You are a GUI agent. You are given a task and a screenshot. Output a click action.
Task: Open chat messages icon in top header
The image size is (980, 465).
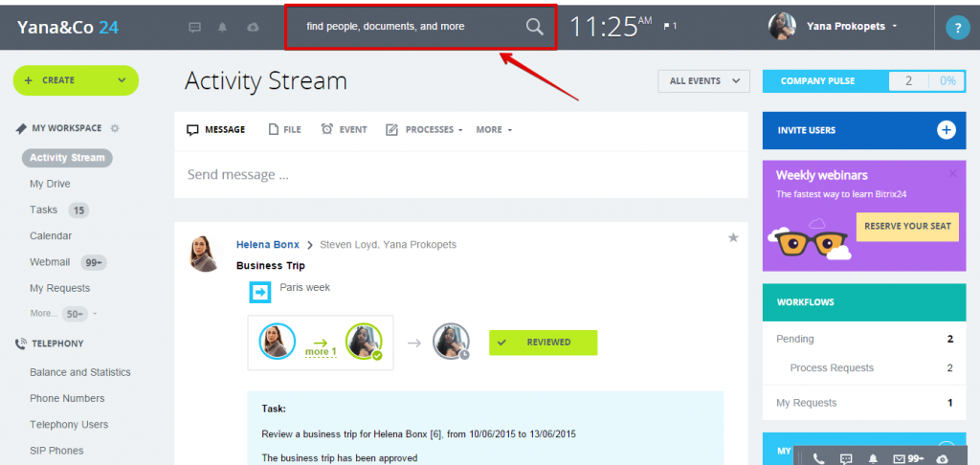click(x=195, y=27)
